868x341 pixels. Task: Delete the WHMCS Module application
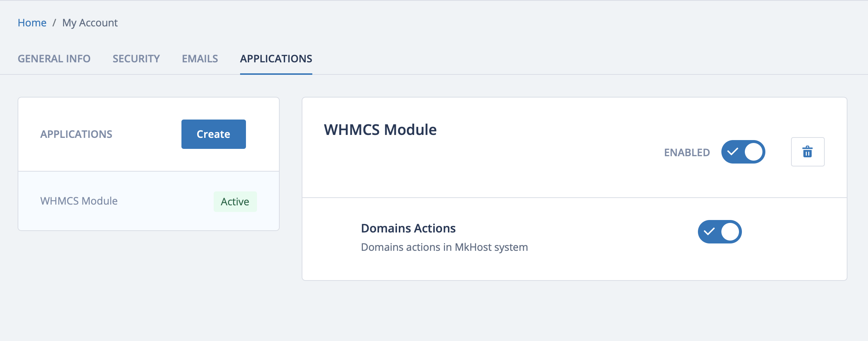808,152
